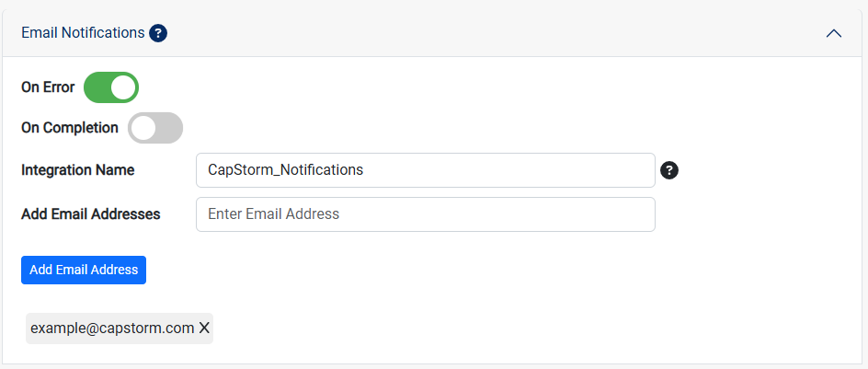Enable the On Completion toggle
Screen dimensions: 868x369
[155, 128]
